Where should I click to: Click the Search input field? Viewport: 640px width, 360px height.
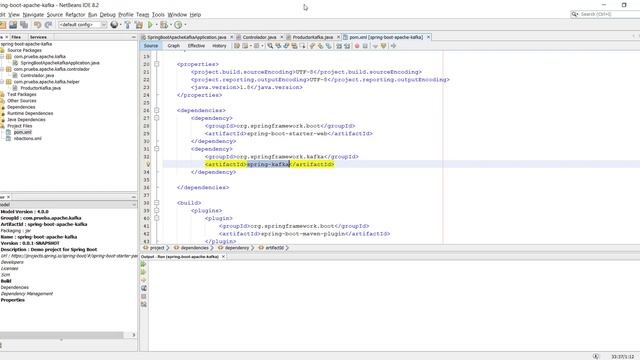point(609,14)
